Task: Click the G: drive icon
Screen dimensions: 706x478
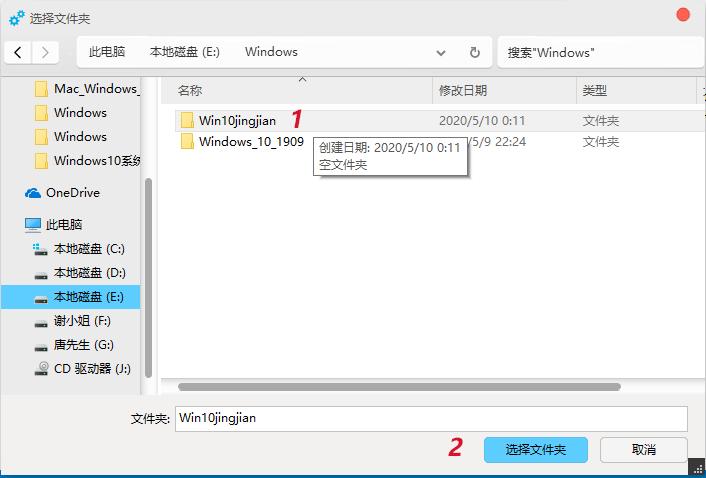Action: tap(41, 347)
